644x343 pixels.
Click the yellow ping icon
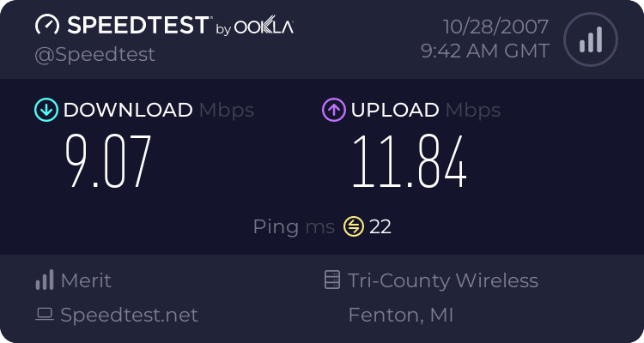point(354,226)
